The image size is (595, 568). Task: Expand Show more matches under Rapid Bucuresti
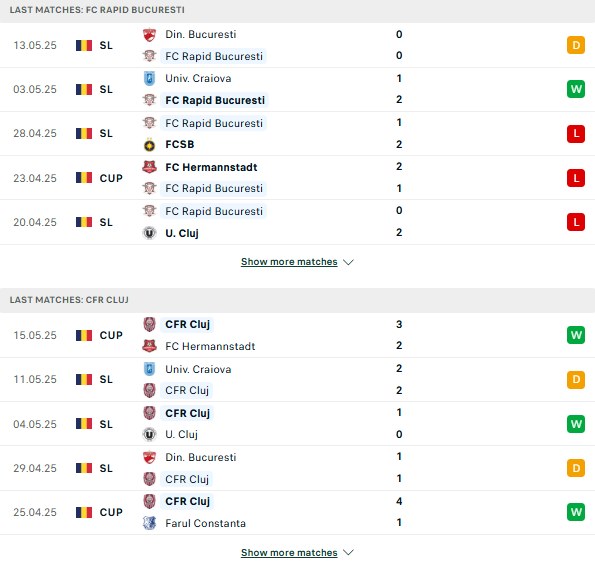click(289, 262)
